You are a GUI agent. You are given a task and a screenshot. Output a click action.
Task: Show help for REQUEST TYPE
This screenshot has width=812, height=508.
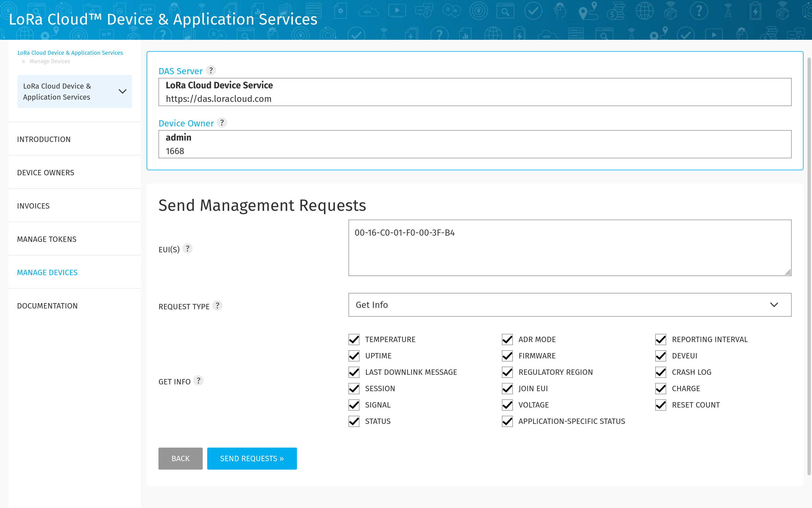tap(217, 306)
